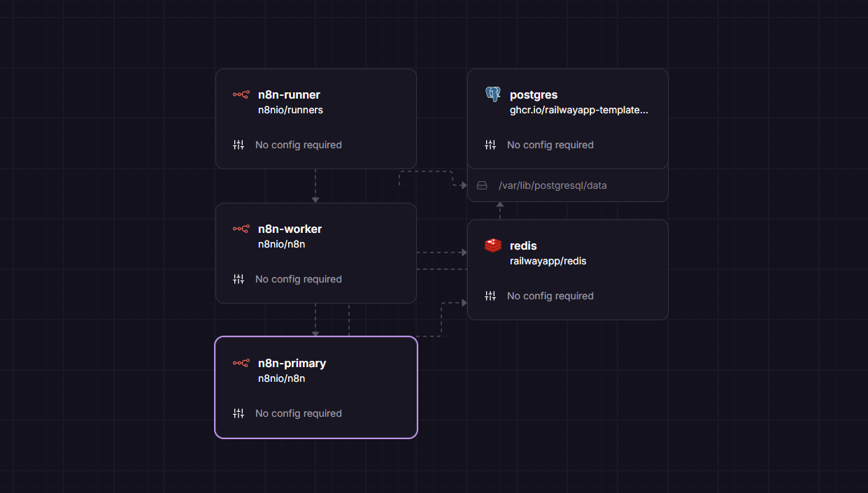This screenshot has height=493, width=868.
Task: Click the config sliders icon on redis
Action: point(490,296)
